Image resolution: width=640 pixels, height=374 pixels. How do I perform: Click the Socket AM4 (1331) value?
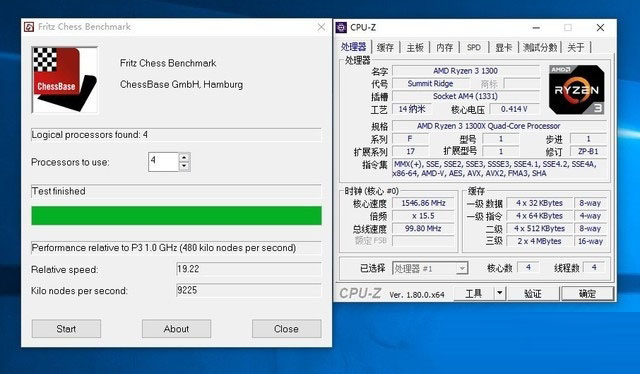[x=466, y=96]
